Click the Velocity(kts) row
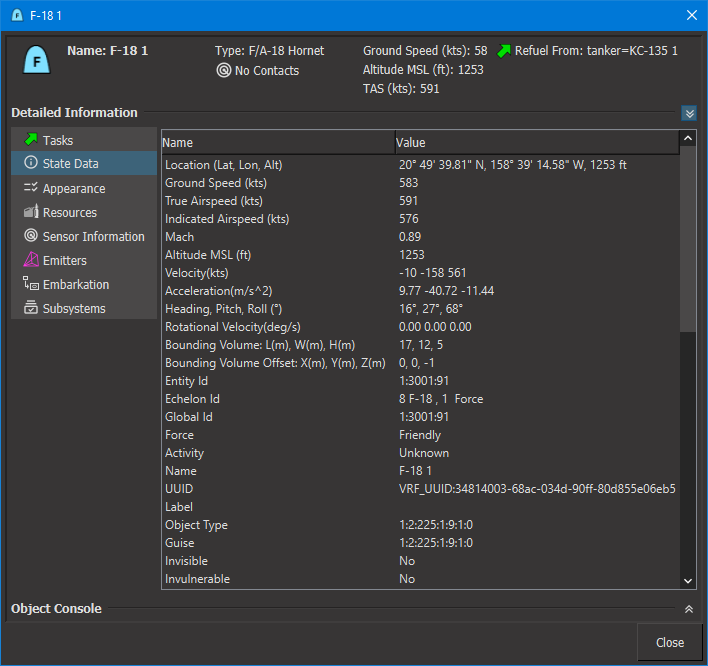708x666 pixels. coord(420,273)
